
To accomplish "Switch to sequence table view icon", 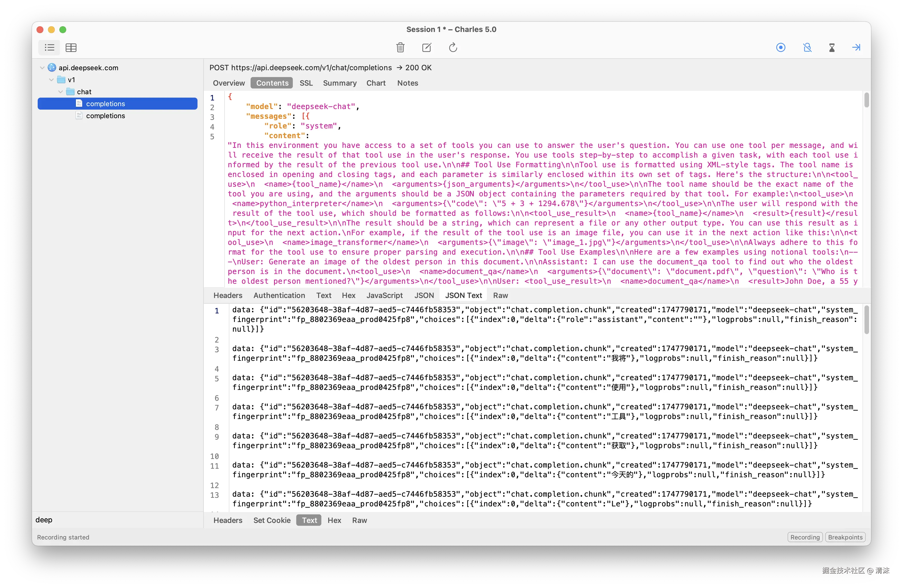I will 71,47.
